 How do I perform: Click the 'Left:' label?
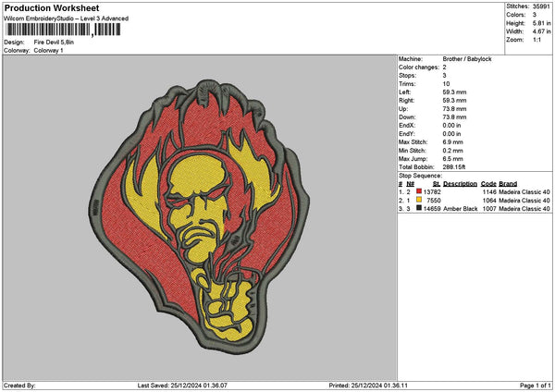[404, 92]
